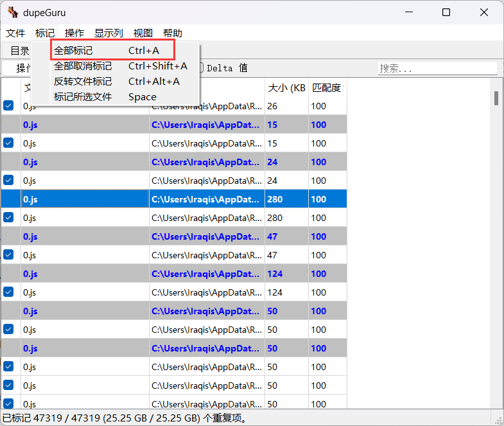Click the non-bold size cell reading 47

[286, 255]
